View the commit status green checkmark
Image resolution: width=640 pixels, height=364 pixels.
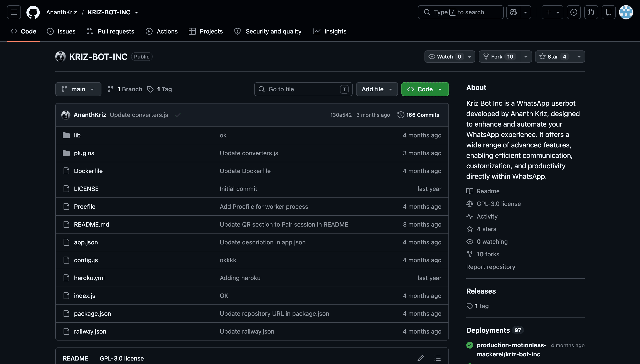[178, 115]
